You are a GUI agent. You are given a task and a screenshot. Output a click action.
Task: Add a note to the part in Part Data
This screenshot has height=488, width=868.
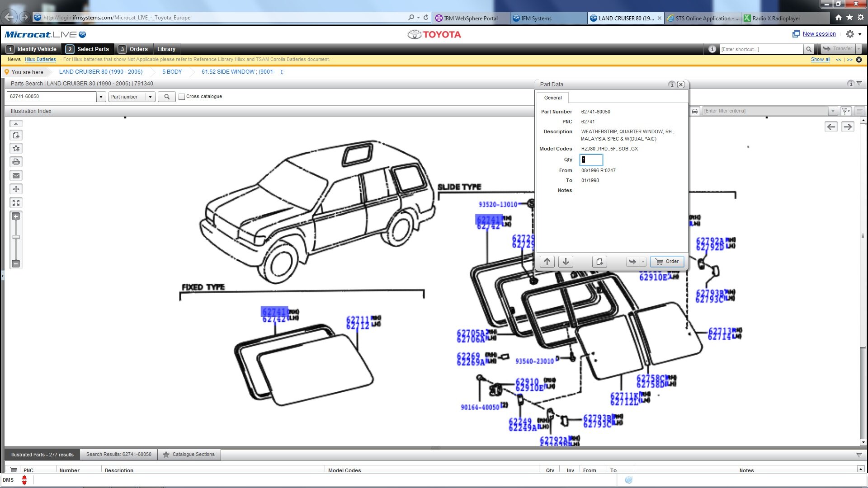599,262
